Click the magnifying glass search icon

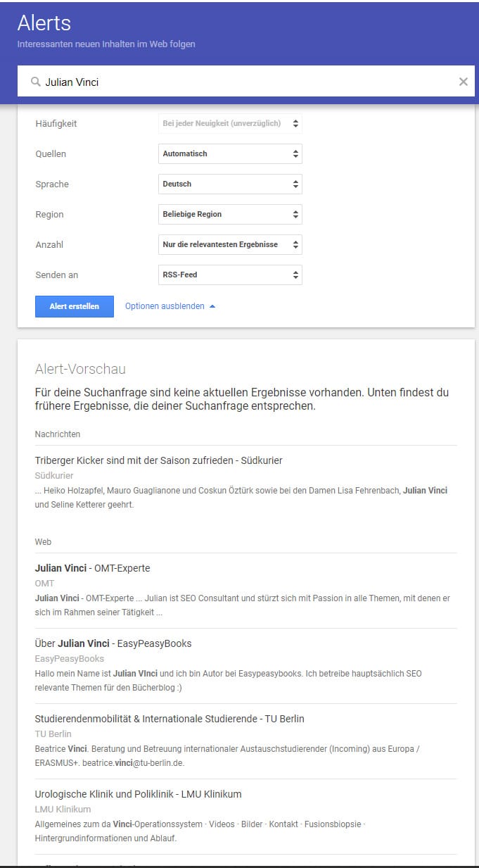[35, 82]
